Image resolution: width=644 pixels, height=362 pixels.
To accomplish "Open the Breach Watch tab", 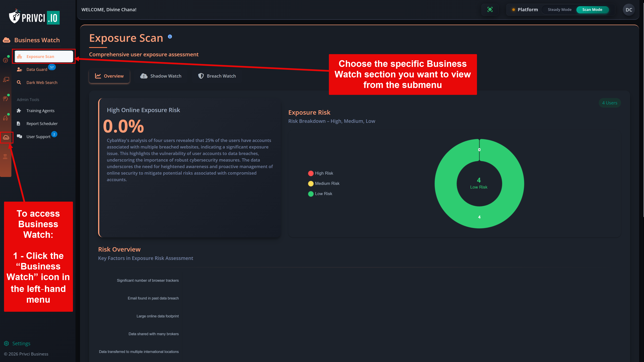I will pyautogui.click(x=217, y=76).
